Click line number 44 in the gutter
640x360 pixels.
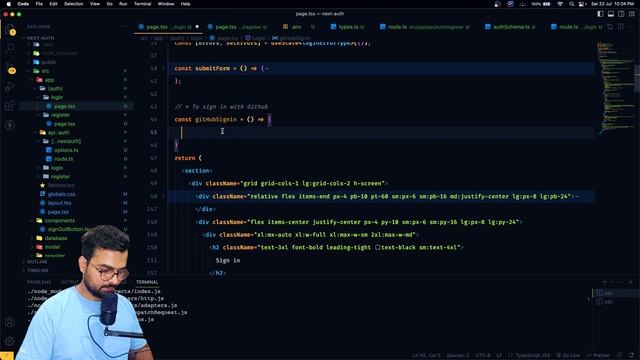pos(153,120)
